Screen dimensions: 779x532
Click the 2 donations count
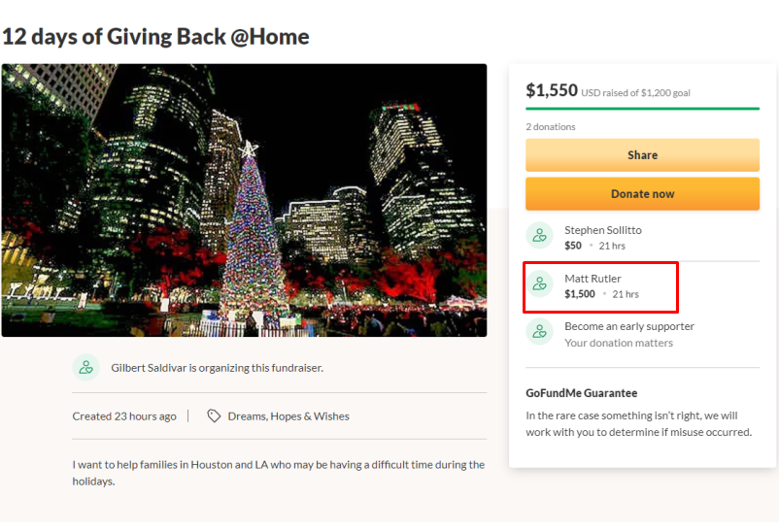[x=551, y=126]
